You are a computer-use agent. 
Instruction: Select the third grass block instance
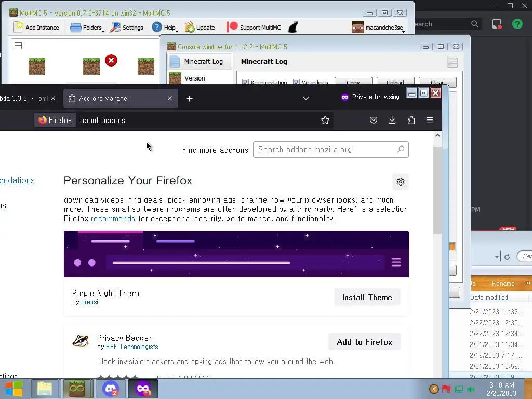(x=146, y=66)
